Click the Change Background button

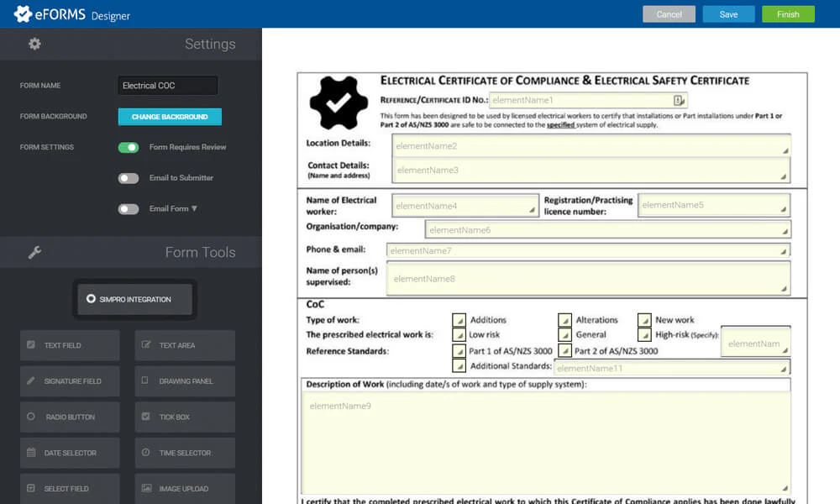tap(170, 116)
